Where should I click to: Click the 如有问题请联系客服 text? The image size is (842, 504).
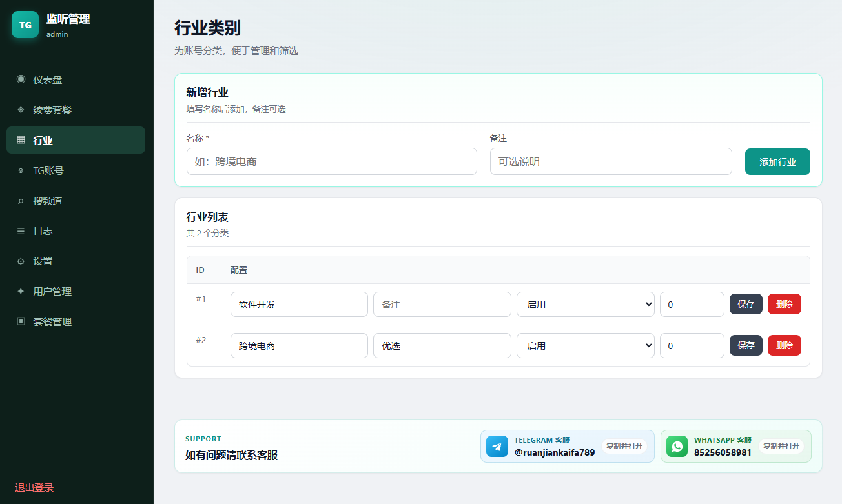coord(232,455)
